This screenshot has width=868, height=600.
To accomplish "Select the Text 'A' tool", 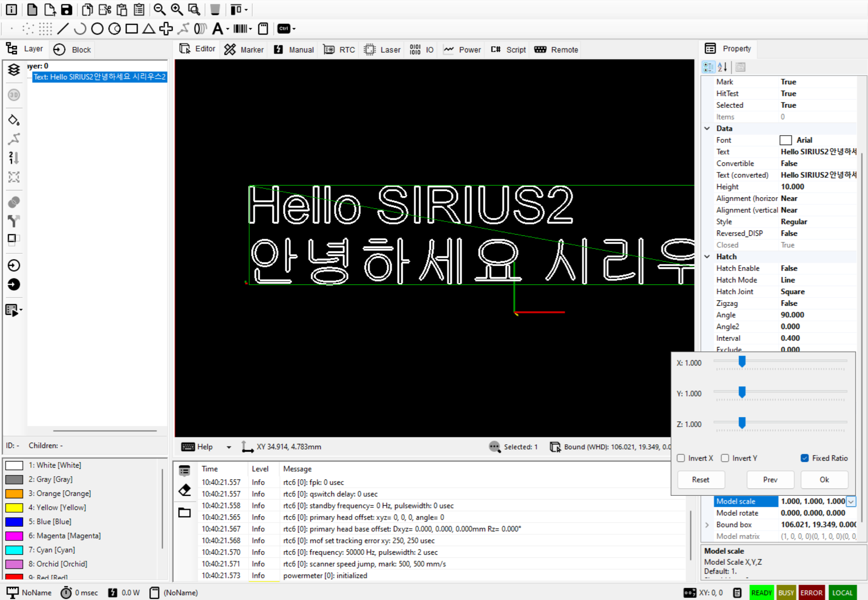I will pos(218,29).
